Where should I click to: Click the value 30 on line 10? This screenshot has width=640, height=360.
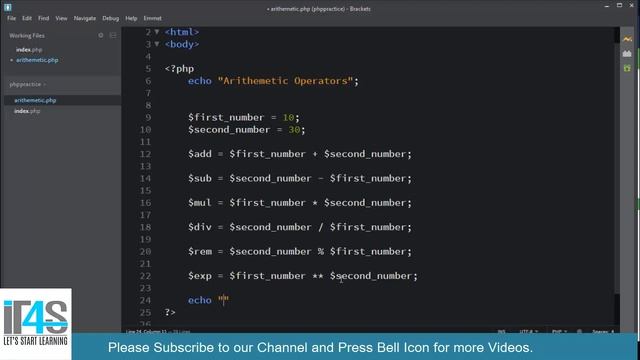(x=294, y=130)
